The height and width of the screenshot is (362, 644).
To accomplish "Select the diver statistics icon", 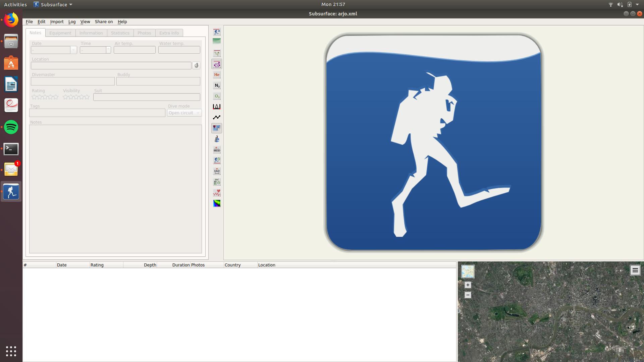I will (216, 161).
